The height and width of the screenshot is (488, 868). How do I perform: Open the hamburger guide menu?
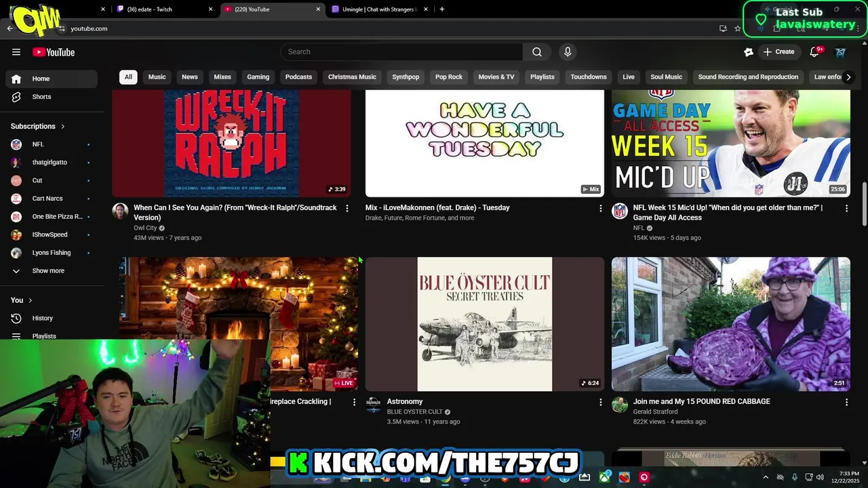click(16, 52)
